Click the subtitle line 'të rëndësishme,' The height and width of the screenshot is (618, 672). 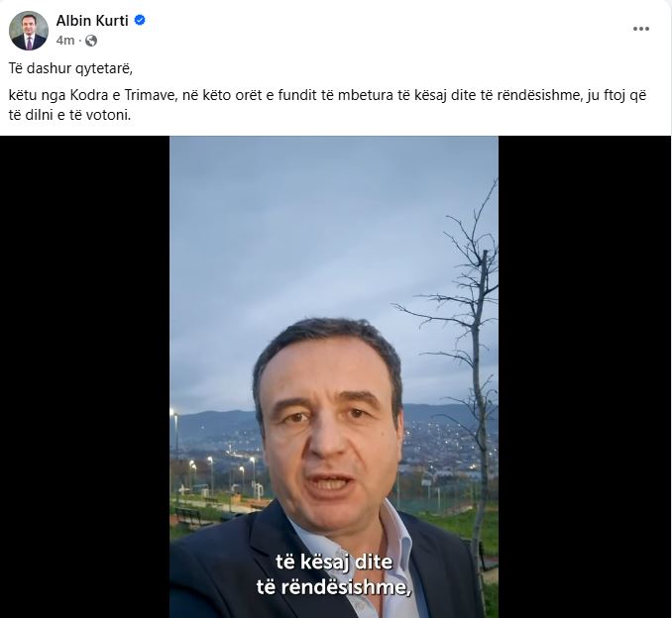pyautogui.click(x=334, y=586)
